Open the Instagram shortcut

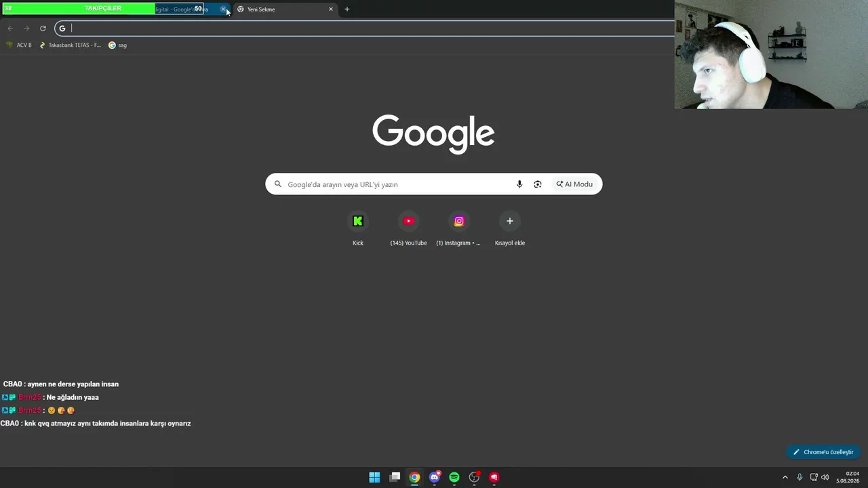click(x=459, y=229)
